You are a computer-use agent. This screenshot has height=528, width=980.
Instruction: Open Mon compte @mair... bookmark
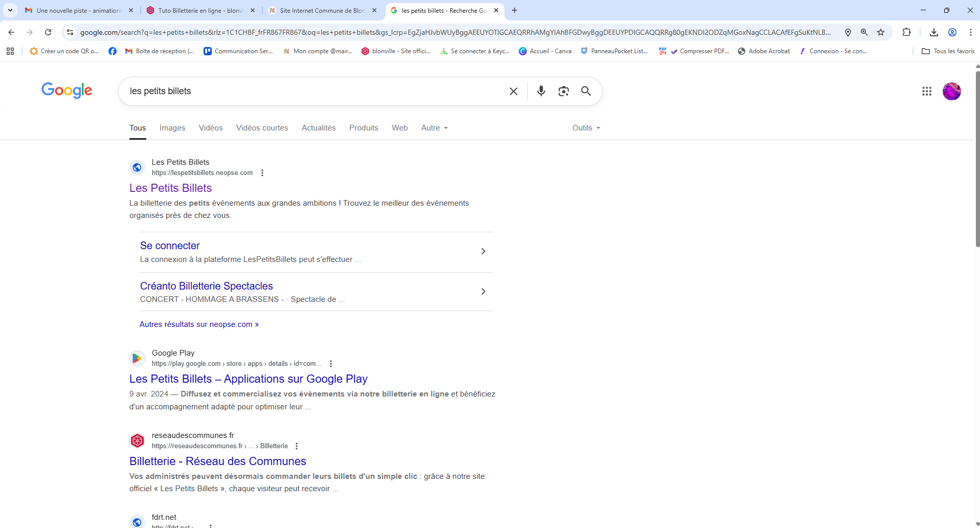tap(318, 51)
